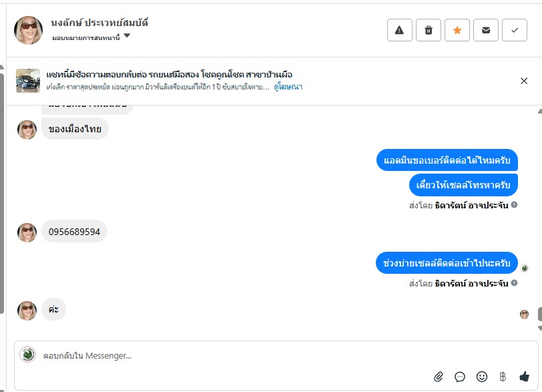
Task: Click the chat vertical scrollbar
Action: (x=539, y=314)
